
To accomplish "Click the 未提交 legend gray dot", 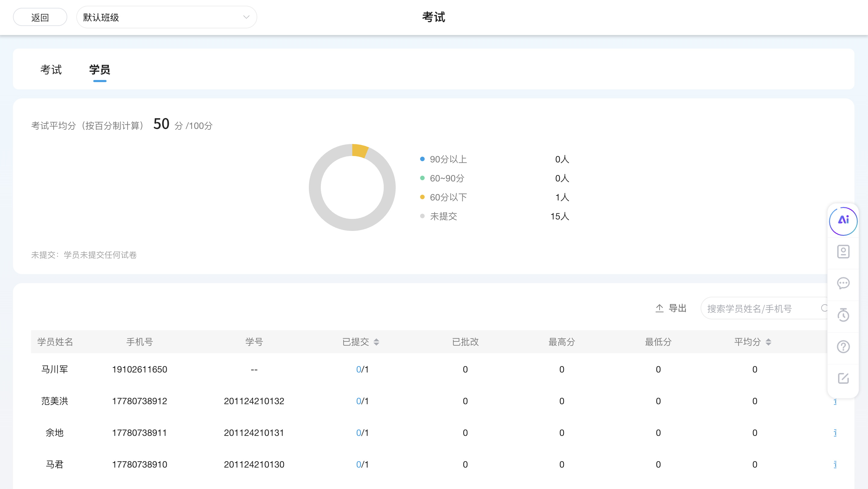I will 422,216.
